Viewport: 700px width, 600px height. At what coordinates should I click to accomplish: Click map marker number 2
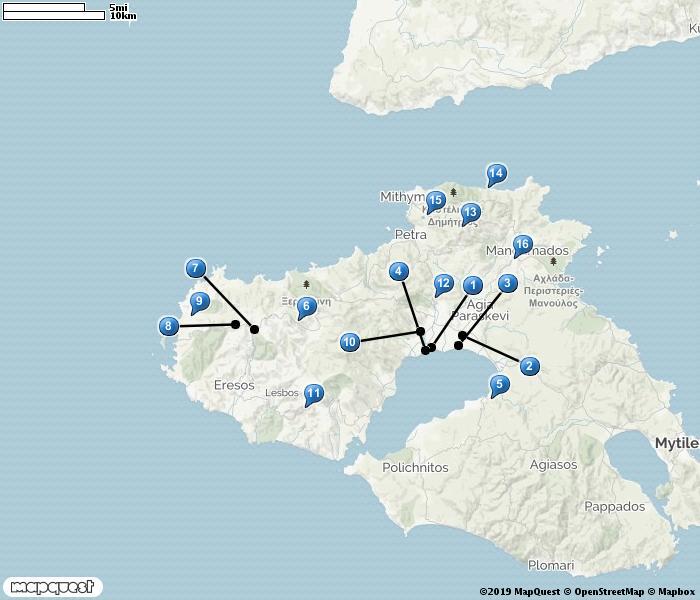coord(529,366)
